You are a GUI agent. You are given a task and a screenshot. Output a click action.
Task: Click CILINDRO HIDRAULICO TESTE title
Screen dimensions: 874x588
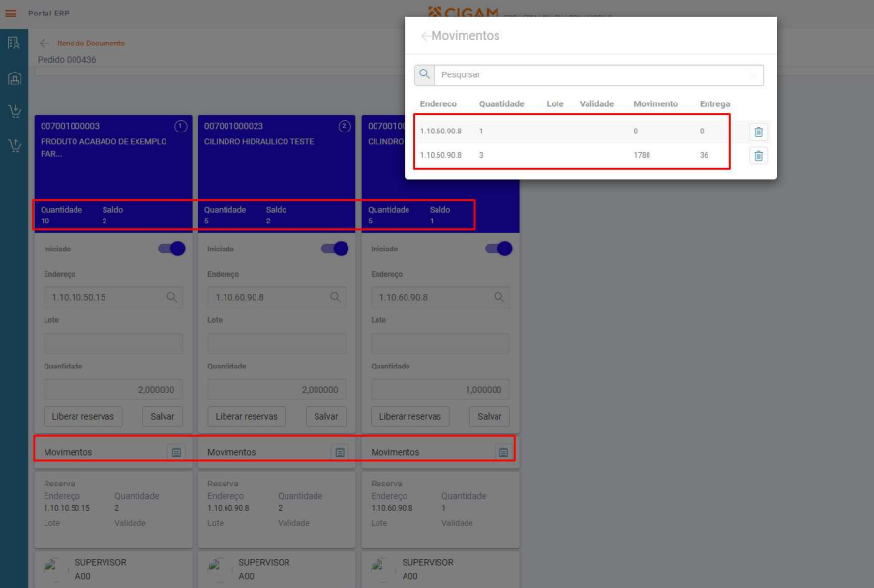tap(258, 141)
